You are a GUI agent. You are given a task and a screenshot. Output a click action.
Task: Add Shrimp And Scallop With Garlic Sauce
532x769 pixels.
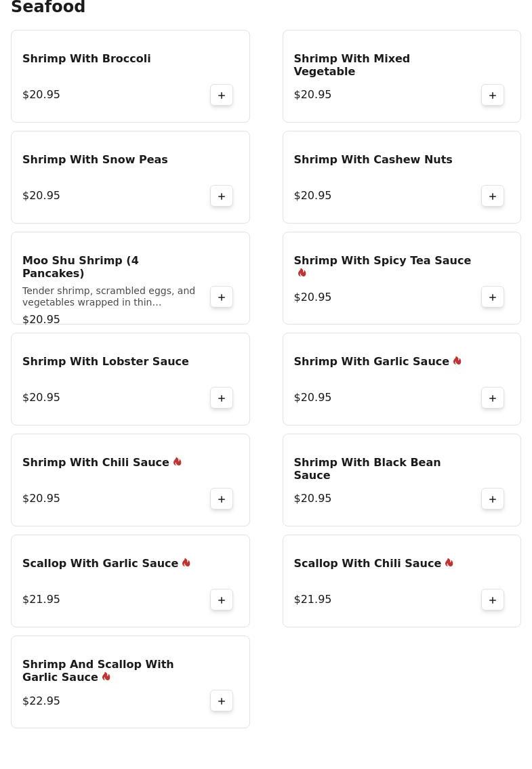(222, 701)
